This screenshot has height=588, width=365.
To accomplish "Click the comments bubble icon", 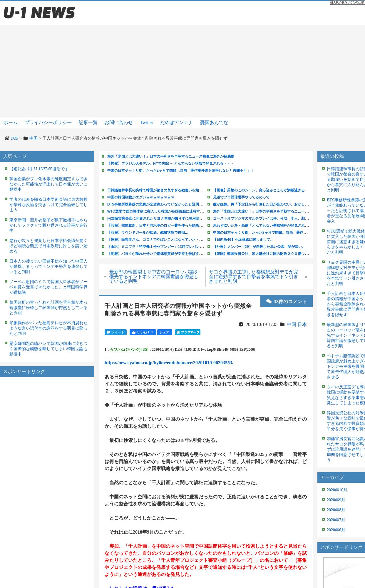I will [x=269, y=301].
